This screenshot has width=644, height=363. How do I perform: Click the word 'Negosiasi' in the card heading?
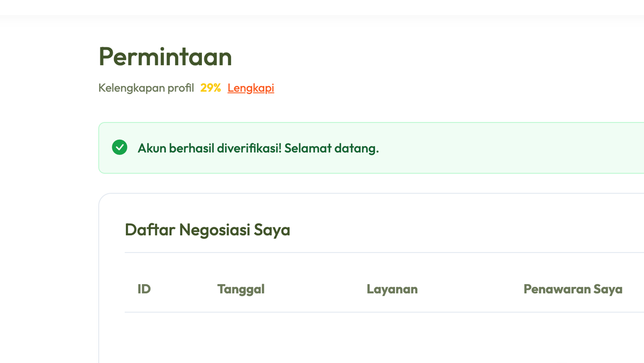coord(214,230)
